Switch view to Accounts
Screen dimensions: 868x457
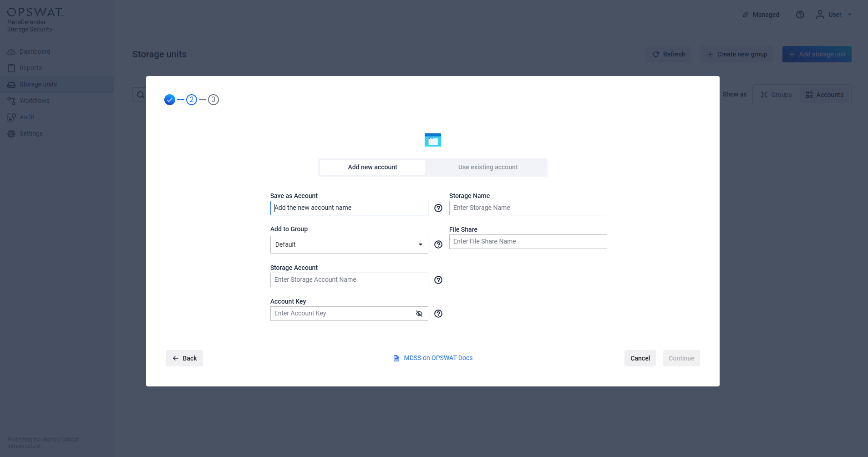(825, 95)
